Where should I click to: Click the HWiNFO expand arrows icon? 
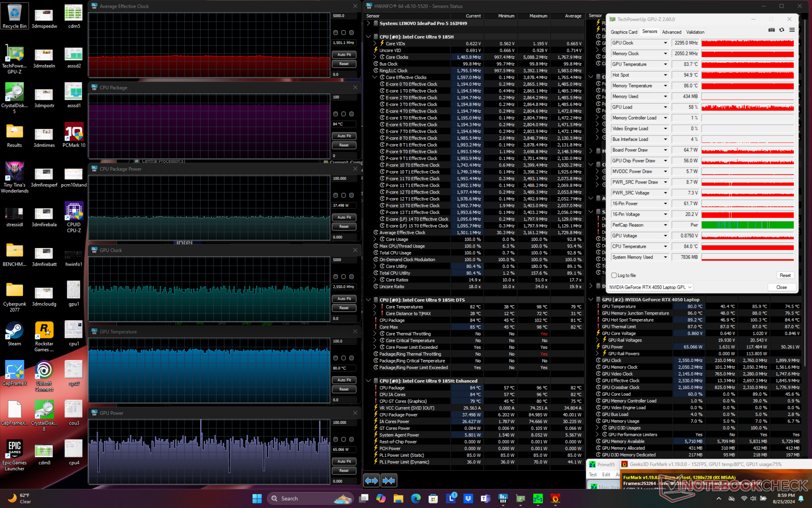tap(371, 480)
